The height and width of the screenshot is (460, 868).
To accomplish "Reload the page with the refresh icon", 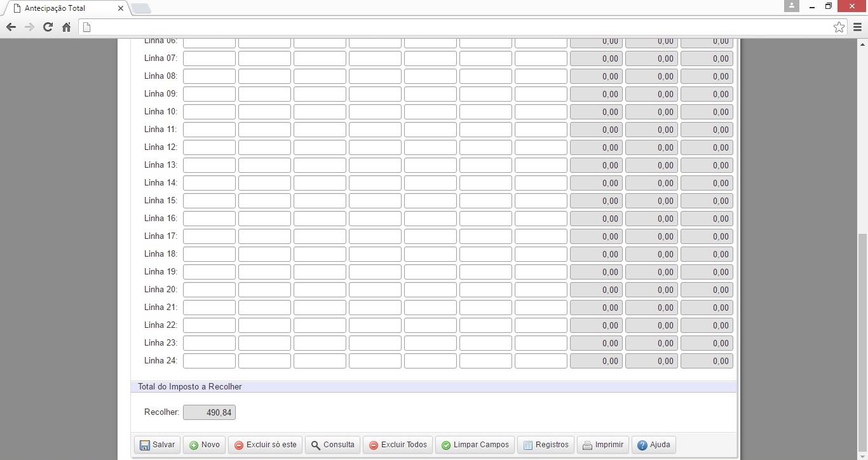I will 48,27.
